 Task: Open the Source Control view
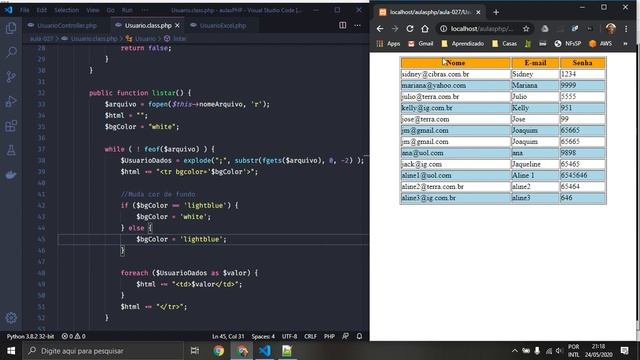(11, 77)
